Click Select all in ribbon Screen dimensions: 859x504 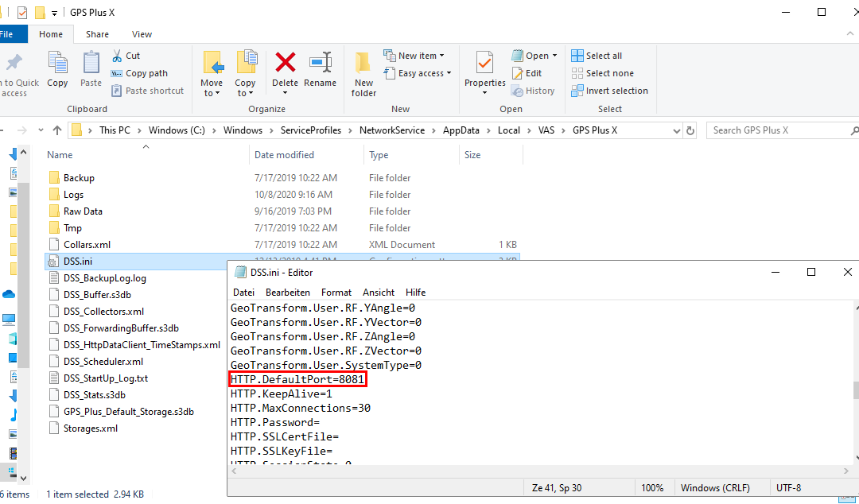[597, 56]
